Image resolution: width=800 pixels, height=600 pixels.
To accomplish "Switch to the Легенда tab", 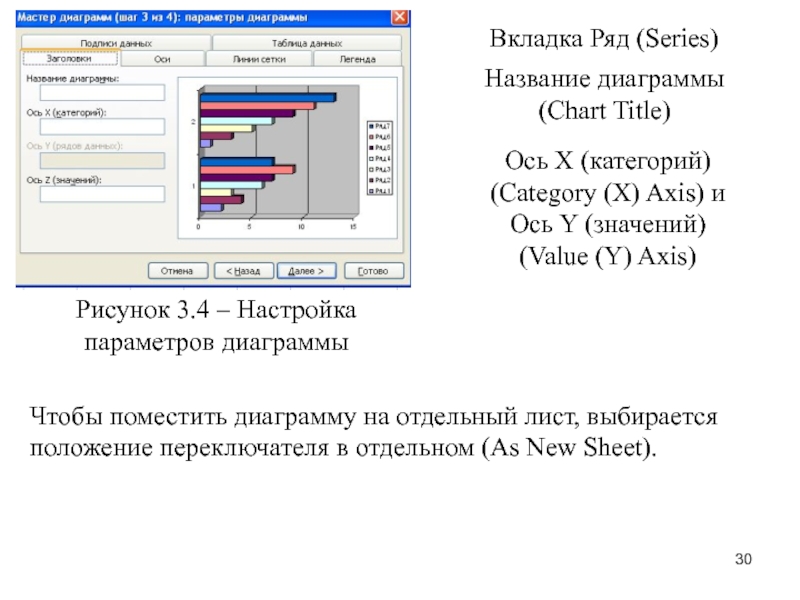I will click(x=357, y=59).
